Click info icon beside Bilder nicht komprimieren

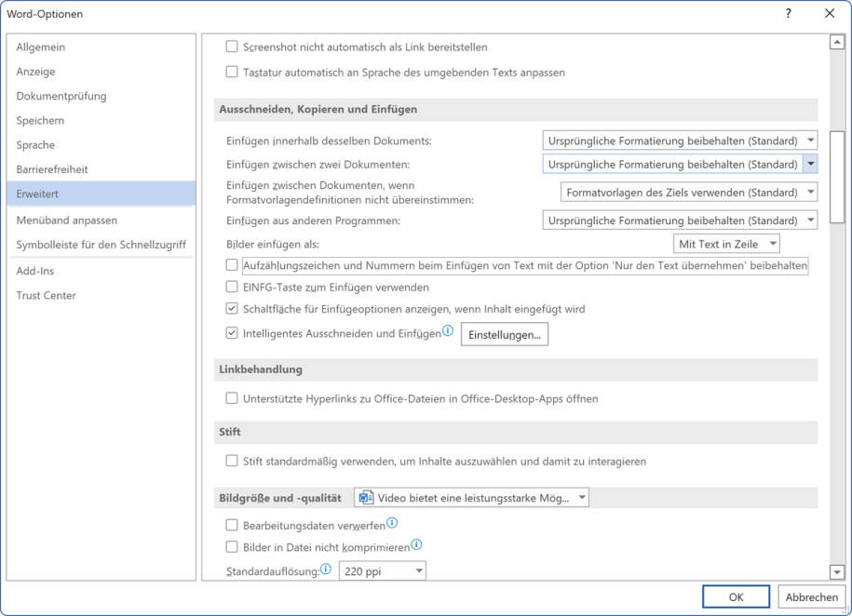coord(417,545)
